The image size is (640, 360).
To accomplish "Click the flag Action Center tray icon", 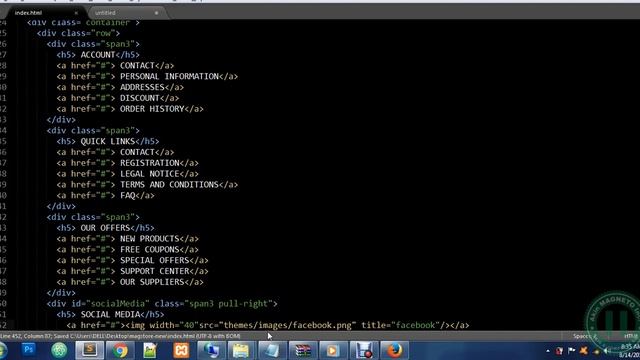I will click(571, 351).
